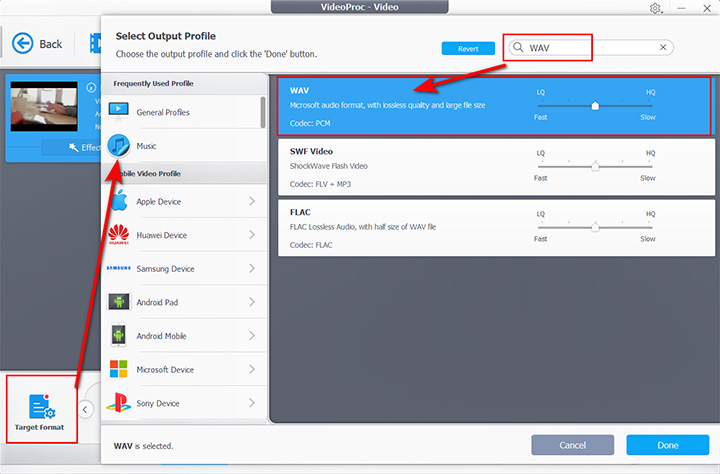The height and width of the screenshot is (474, 720).
Task: Click 'Codec: PCM' text
Action: (x=310, y=123)
